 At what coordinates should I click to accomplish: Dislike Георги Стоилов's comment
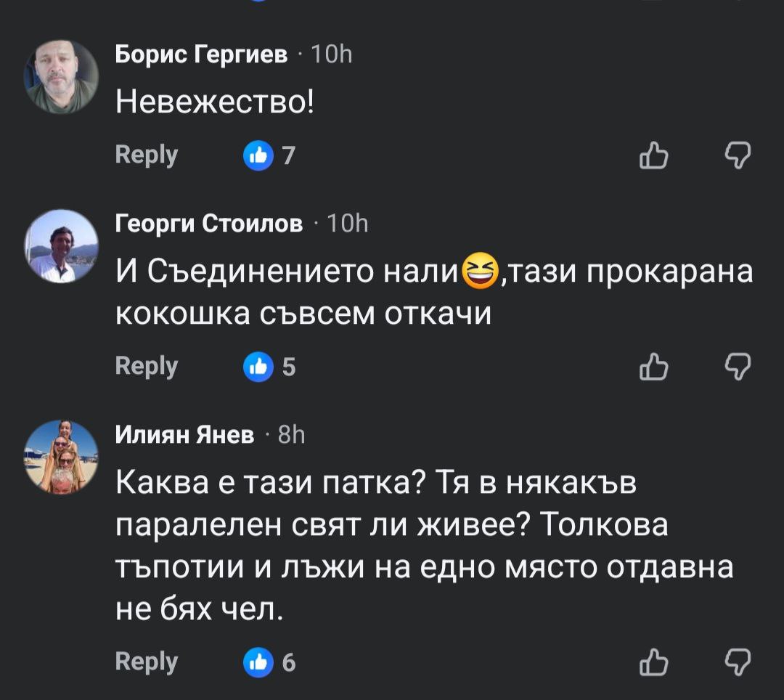click(x=738, y=368)
